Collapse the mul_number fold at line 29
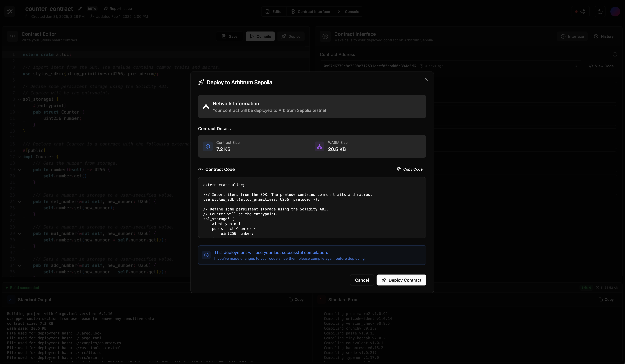Screen dimensions: 625x364 click(19, 233)
